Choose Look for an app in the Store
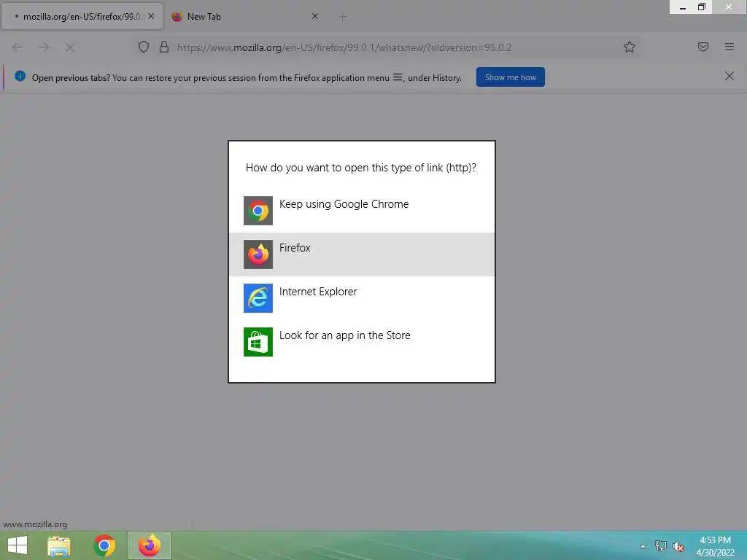The image size is (747, 560). tap(362, 342)
